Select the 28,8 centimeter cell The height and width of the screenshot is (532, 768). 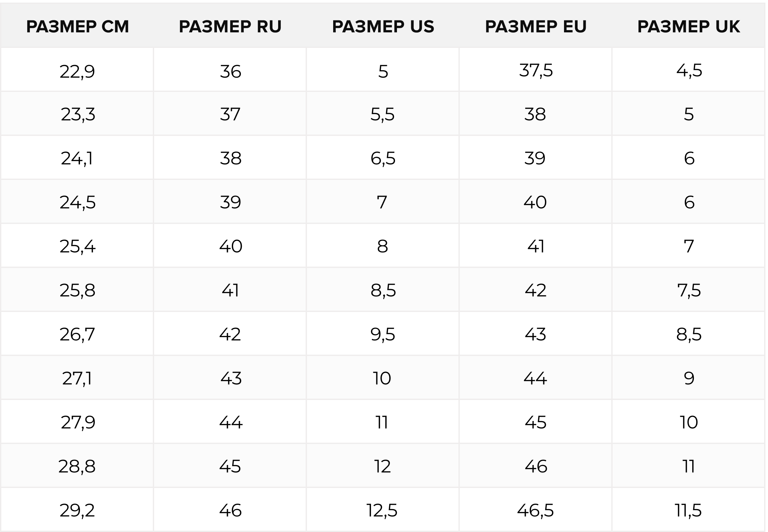point(77,465)
